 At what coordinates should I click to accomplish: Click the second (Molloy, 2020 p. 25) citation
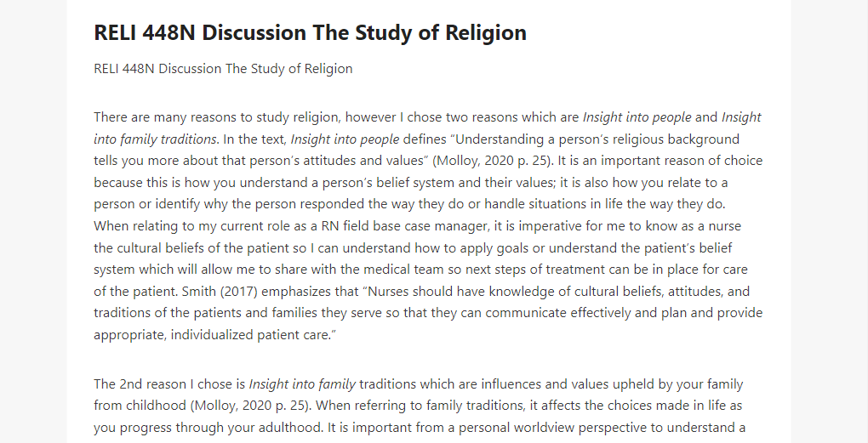coord(251,406)
